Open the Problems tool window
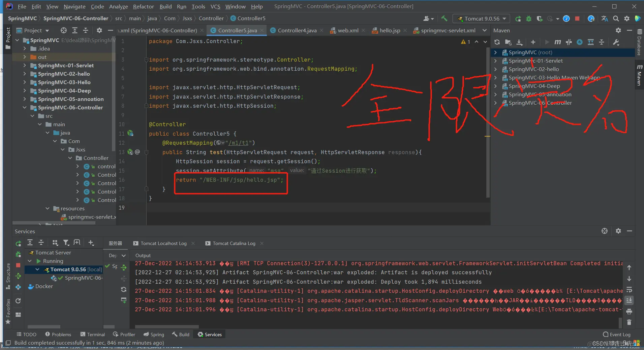Viewport: 644px width, 350px height. 58,335
